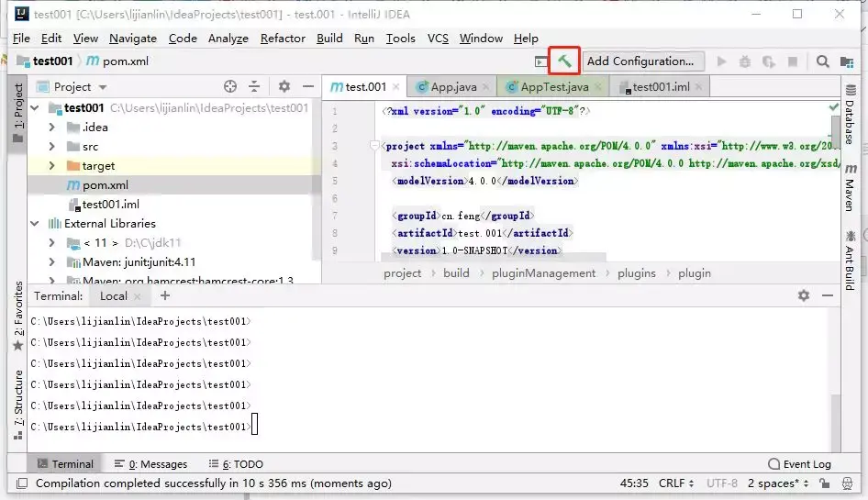The width and height of the screenshot is (868, 500).
Task: Click the terminal vertical scrollbar
Action: 835,423
